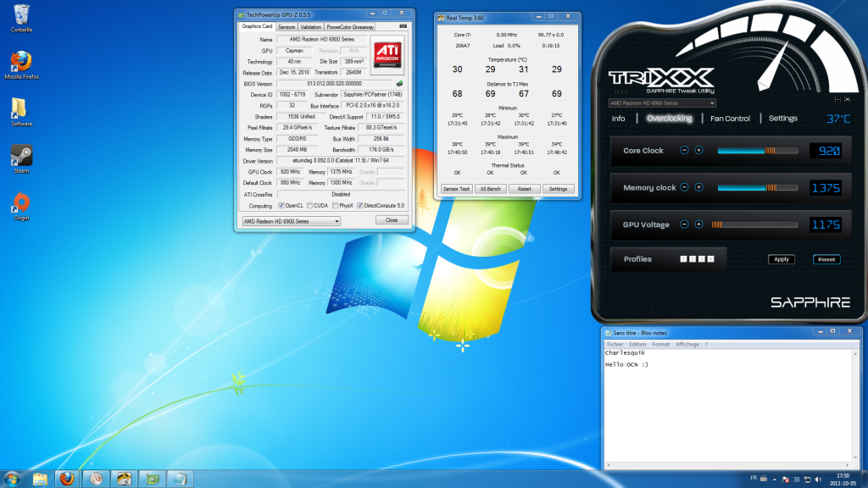Switch to the Sensors tab in GPU-Z
The width and height of the screenshot is (868, 488).
[287, 26]
